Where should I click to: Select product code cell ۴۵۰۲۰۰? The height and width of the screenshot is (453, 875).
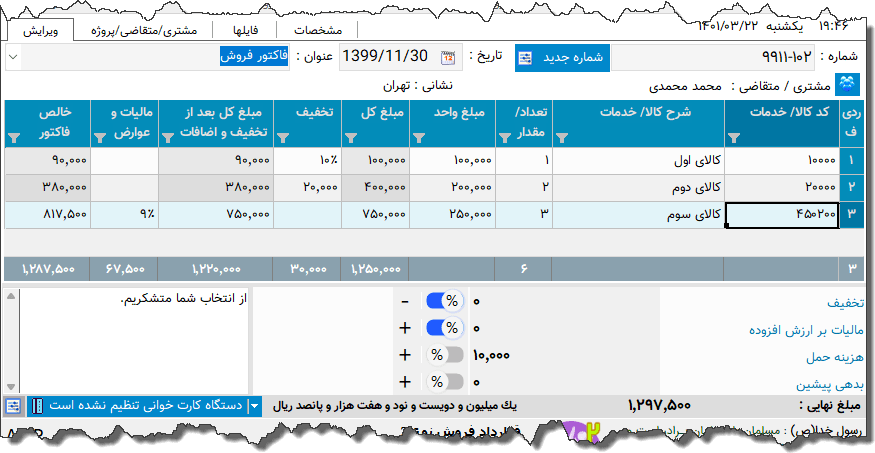pyautogui.click(x=782, y=215)
